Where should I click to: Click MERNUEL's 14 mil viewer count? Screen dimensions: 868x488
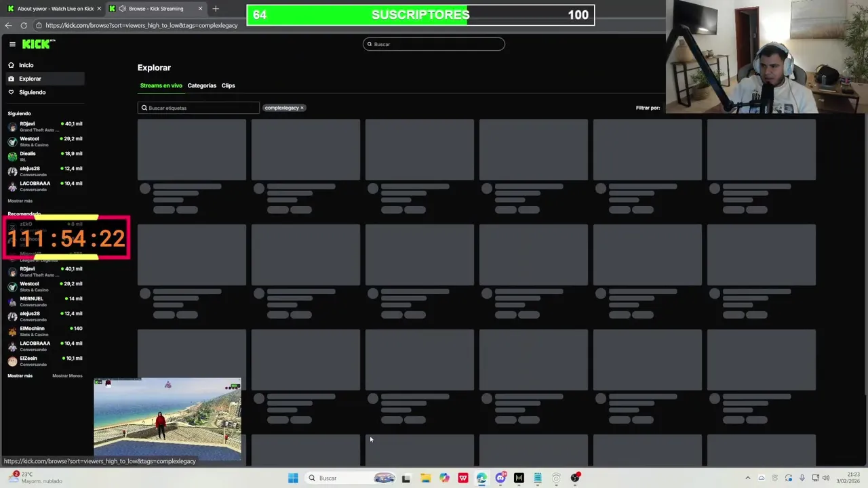point(73,299)
